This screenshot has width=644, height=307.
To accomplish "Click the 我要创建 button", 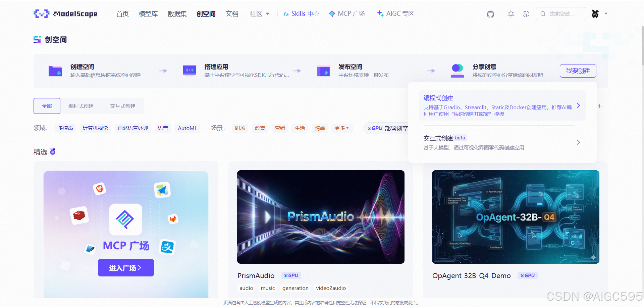I will [x=578, y=71].
